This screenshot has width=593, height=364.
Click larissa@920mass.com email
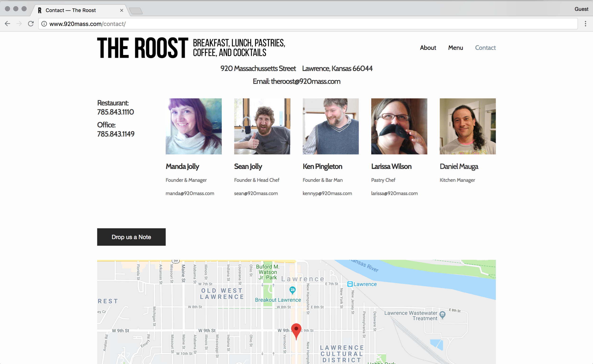394,193
